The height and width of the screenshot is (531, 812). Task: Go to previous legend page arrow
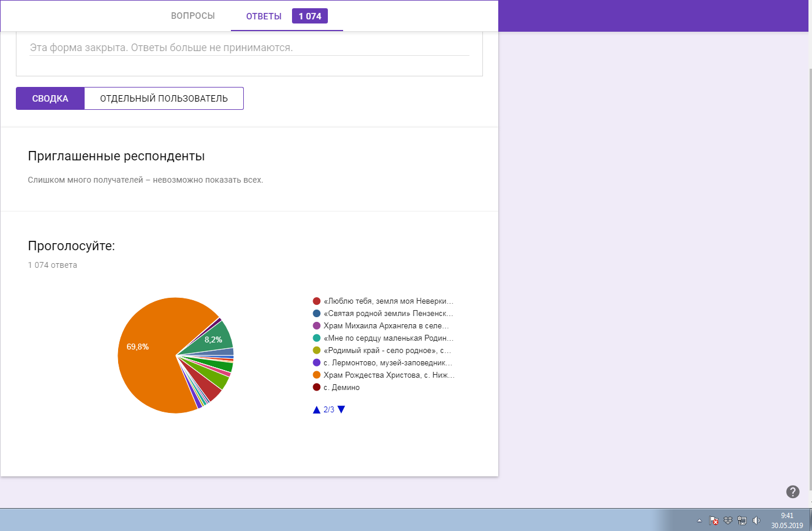pos(317,409)
